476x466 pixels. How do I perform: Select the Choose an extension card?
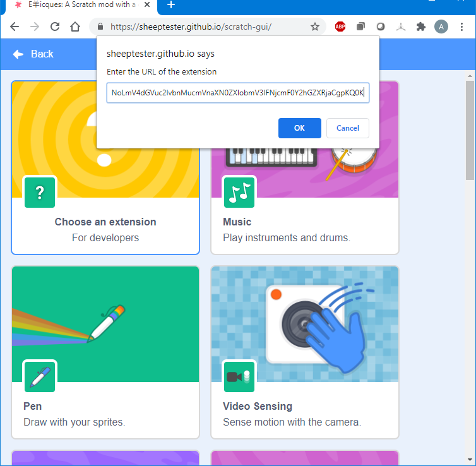tap(105, 167)
